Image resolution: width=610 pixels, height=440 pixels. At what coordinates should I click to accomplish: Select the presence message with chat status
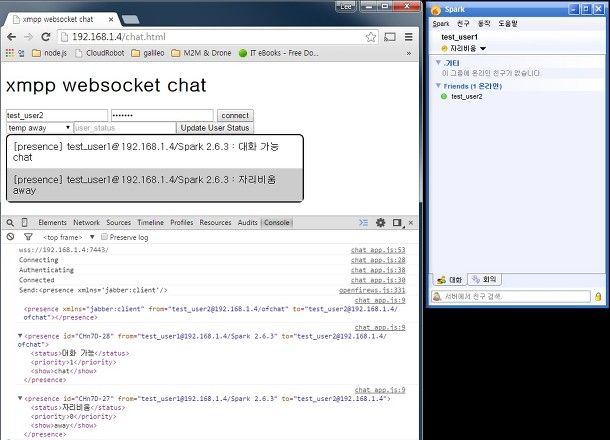pos(155,152)
